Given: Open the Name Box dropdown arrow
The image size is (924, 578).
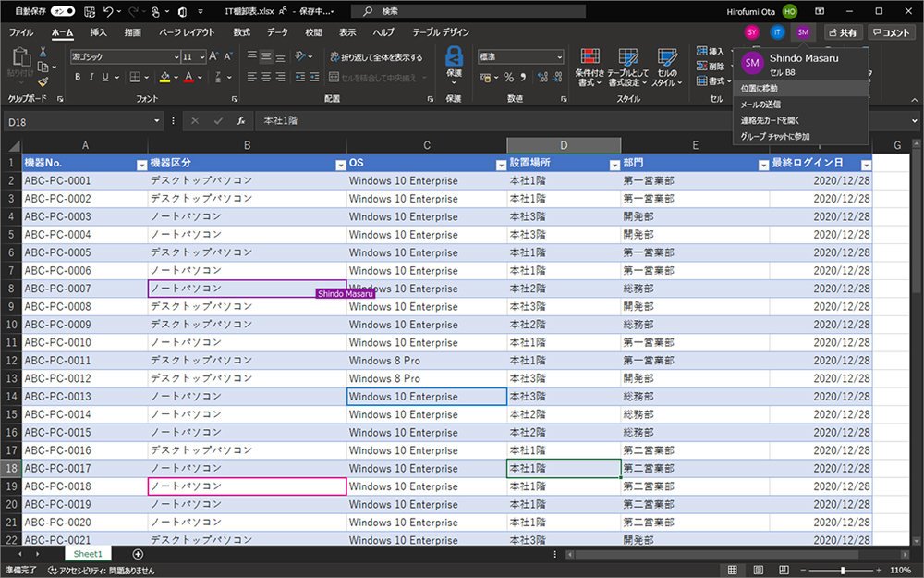Looking at the screenshot, I should (x=157, y=121).
